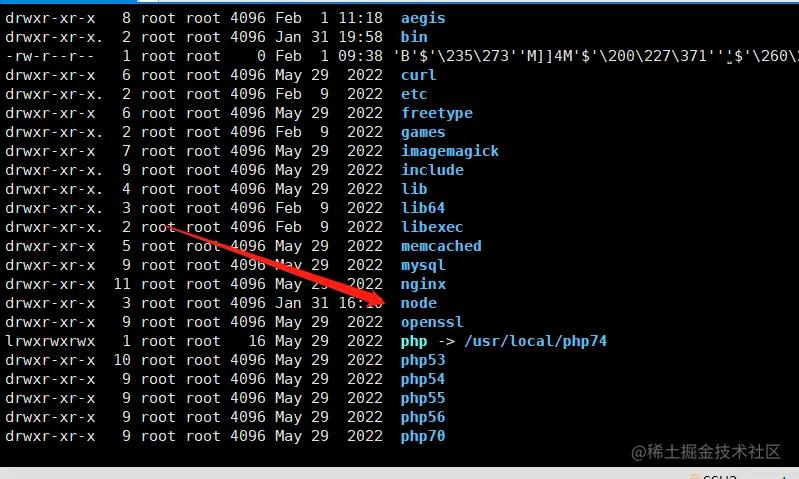Click the 09:38 timestamp of garbled file
This screenshot has width=799, height=479.
(360, 56)
